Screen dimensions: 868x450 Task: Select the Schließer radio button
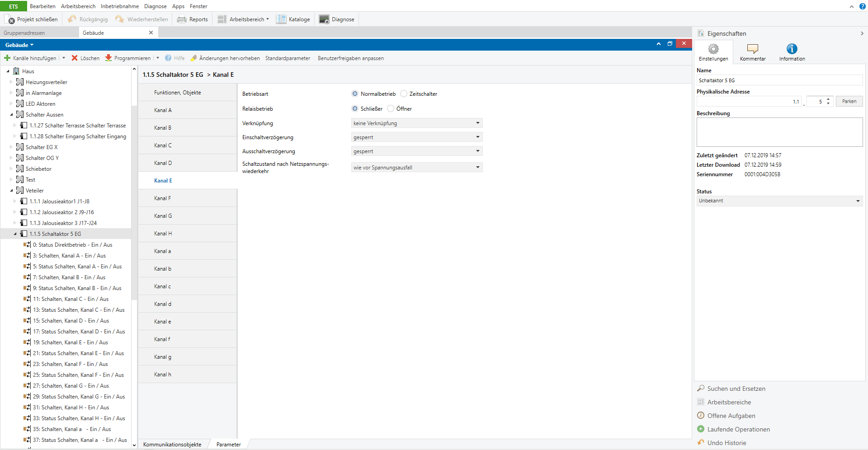pos(355,109)
